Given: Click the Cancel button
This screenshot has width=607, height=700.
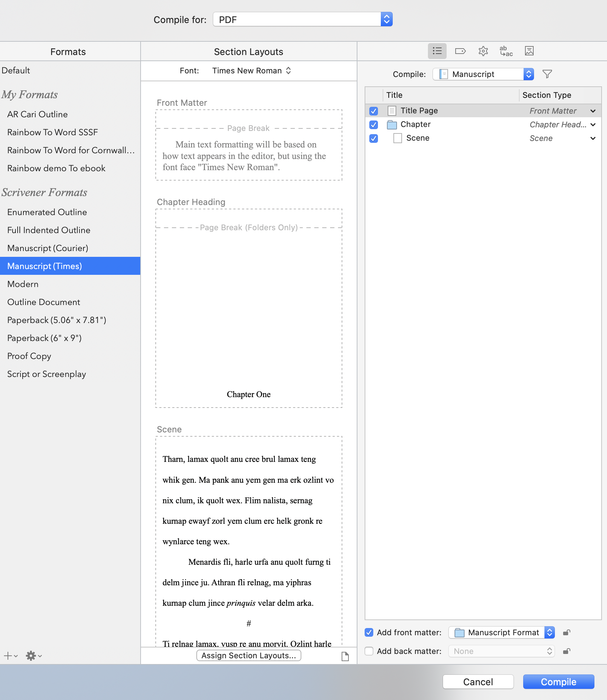Looking at the screenshot, I should pos(478,682).
